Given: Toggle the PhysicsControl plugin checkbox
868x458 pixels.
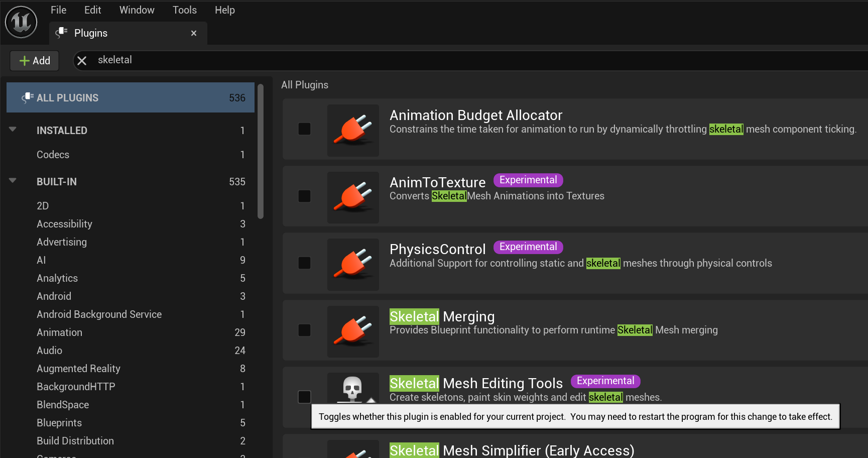Looking at the screenshot, I should click(304, 263).
